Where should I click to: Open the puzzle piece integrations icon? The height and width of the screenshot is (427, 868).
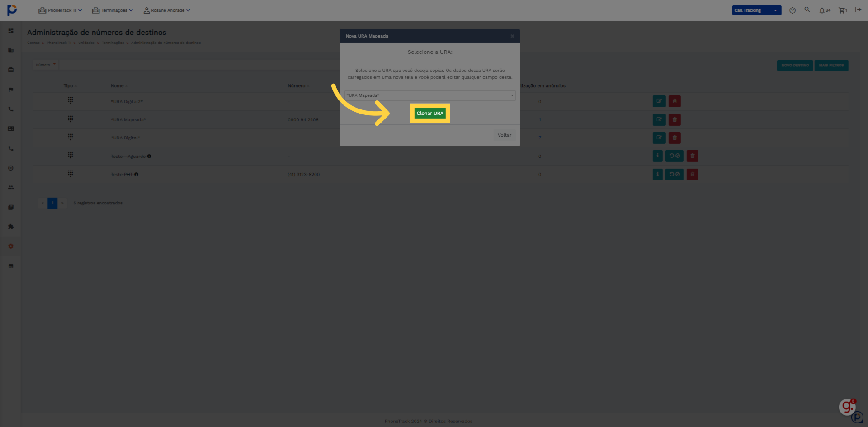tap(11, 227)
